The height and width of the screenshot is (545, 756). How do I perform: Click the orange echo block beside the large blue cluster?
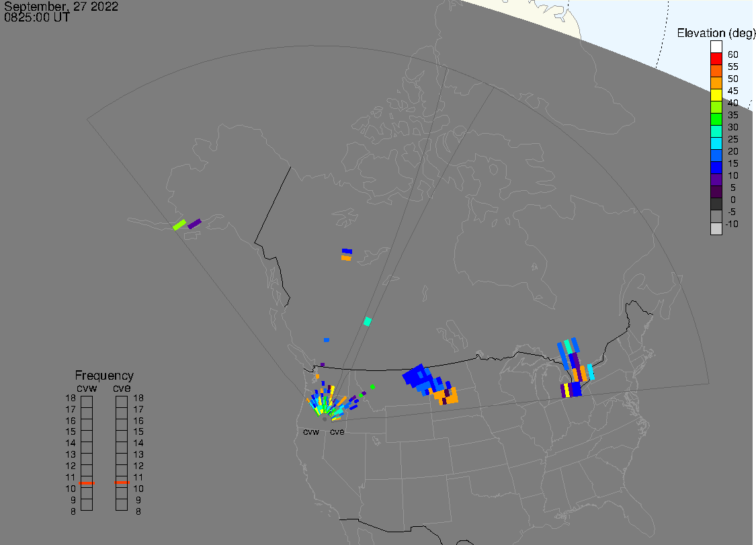pyautogui.click(x=446, y=396)
